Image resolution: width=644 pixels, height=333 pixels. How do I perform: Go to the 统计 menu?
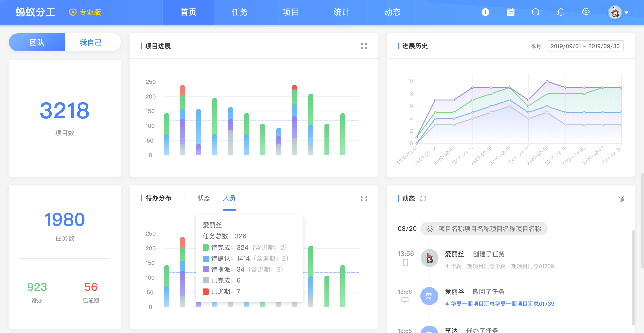click(x=341, y=12)
